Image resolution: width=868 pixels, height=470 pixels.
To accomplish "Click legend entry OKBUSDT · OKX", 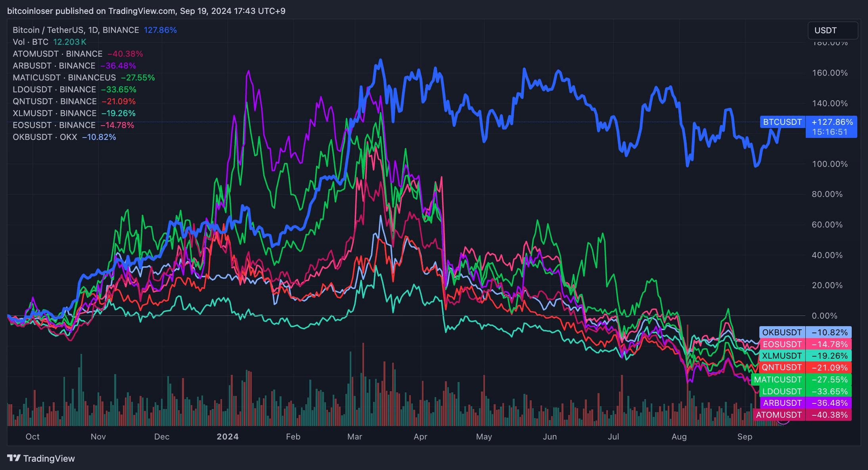I will 45,137.
